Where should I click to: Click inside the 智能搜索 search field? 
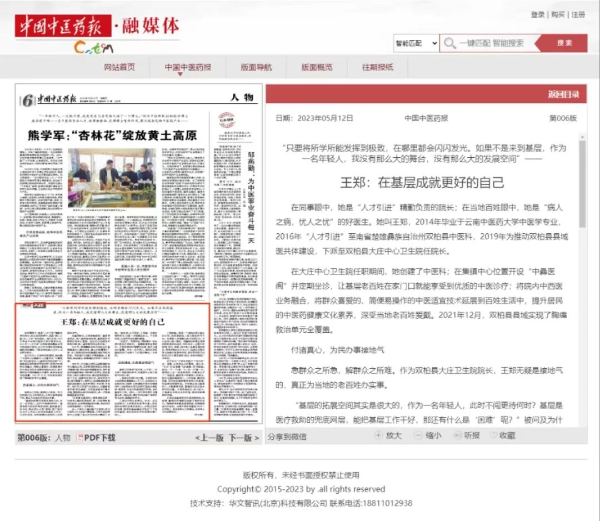point(497,44)
